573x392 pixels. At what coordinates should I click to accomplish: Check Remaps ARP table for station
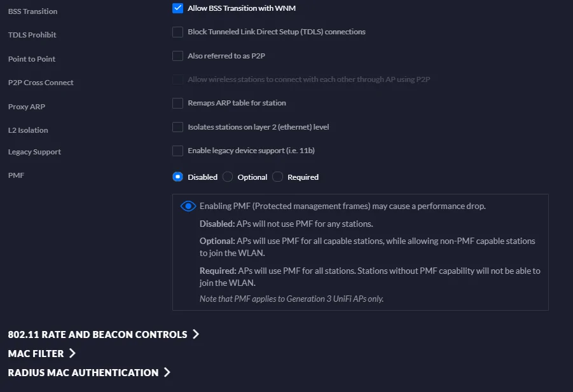point(177,104)
